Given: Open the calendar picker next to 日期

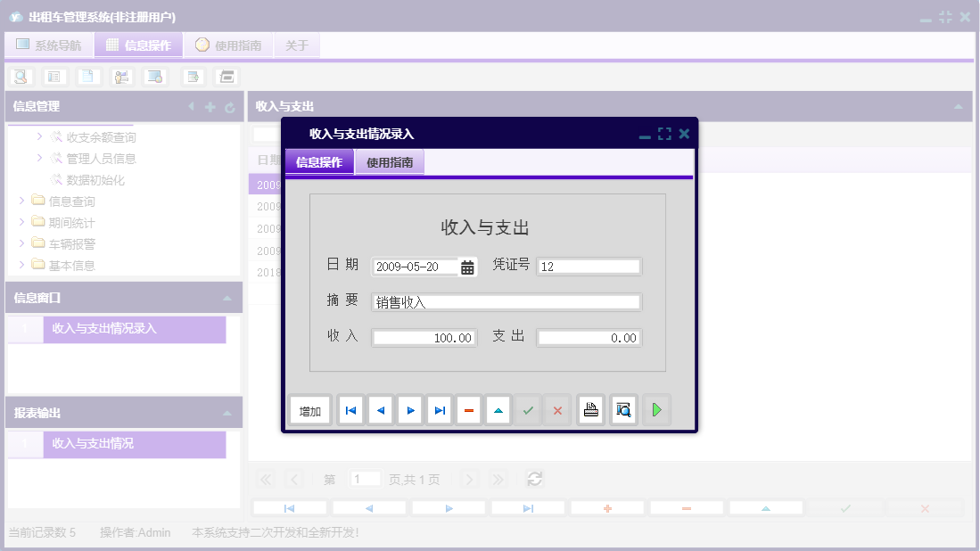Looking at the screenshot, I should [467, 265].
